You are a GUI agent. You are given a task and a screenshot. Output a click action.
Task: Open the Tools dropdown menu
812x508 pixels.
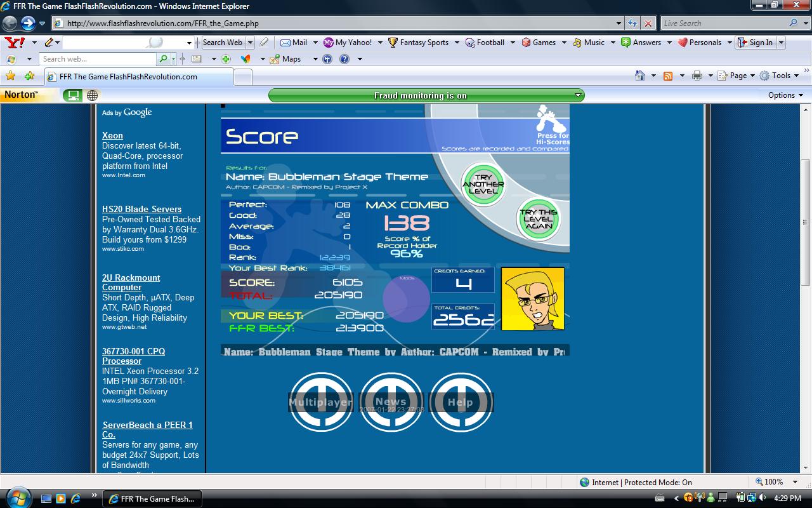[x=779, y=76]
